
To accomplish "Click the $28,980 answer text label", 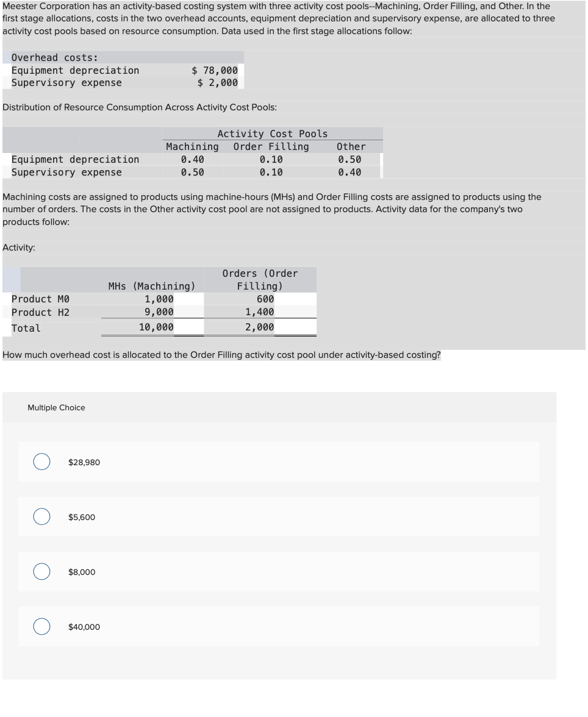I will pos(83,462).
